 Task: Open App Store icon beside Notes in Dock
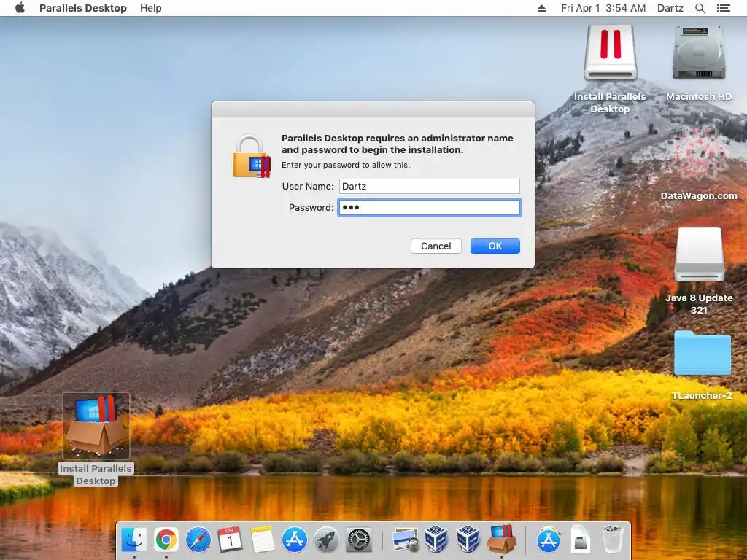tap(295, 540)
